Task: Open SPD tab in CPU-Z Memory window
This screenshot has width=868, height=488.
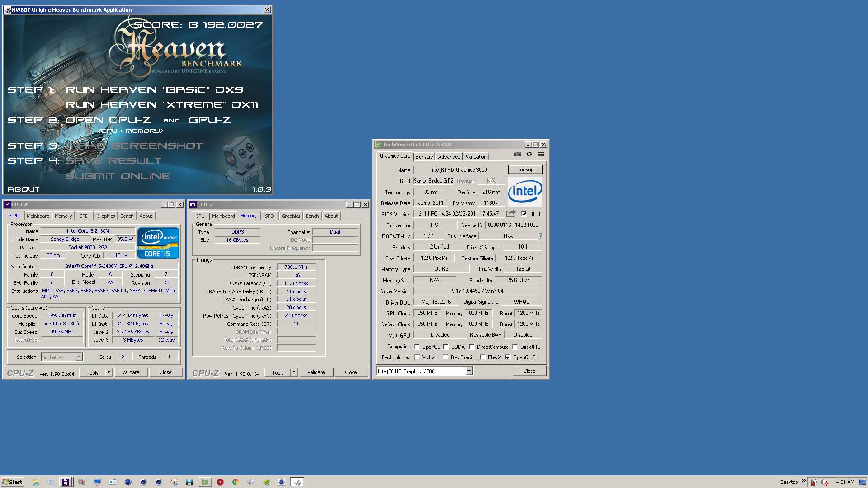Action: pyautogui.click(x=269, y=216)
